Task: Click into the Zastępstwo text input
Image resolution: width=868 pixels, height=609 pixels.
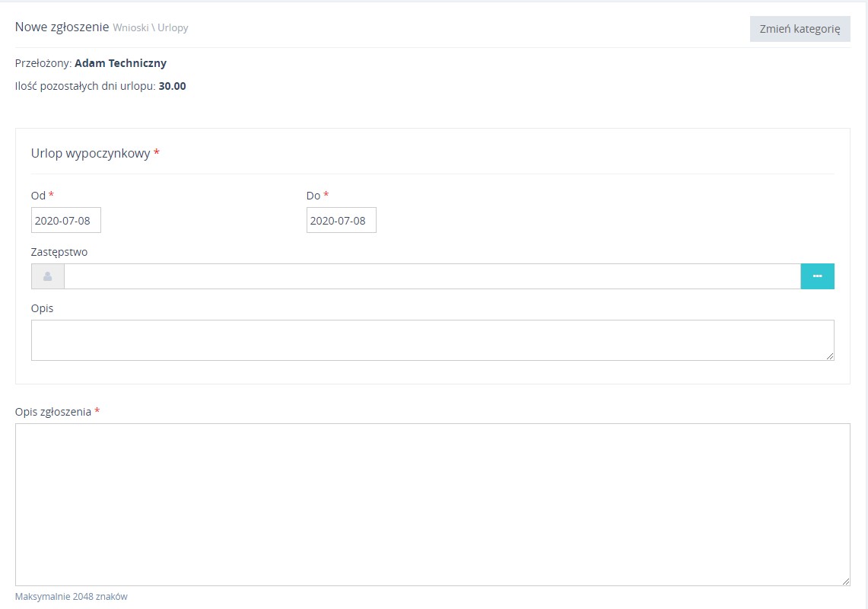Action: (432, 276)
